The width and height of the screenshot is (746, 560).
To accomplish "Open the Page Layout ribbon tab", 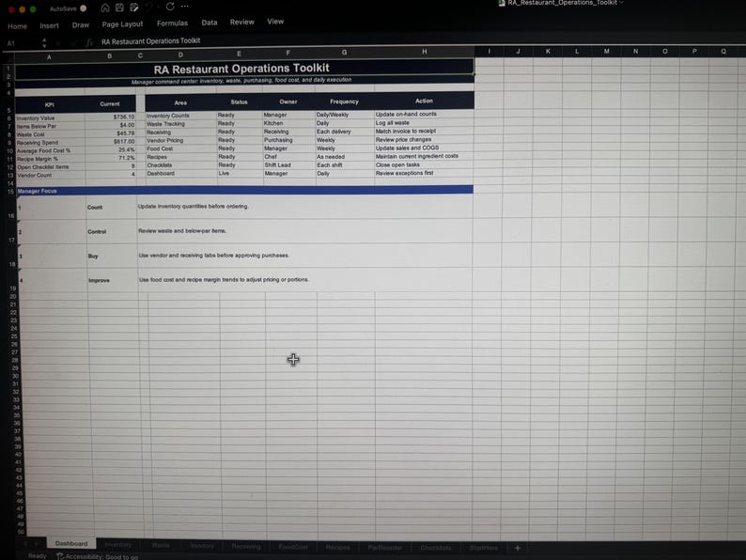I will [x=122, y=23].
